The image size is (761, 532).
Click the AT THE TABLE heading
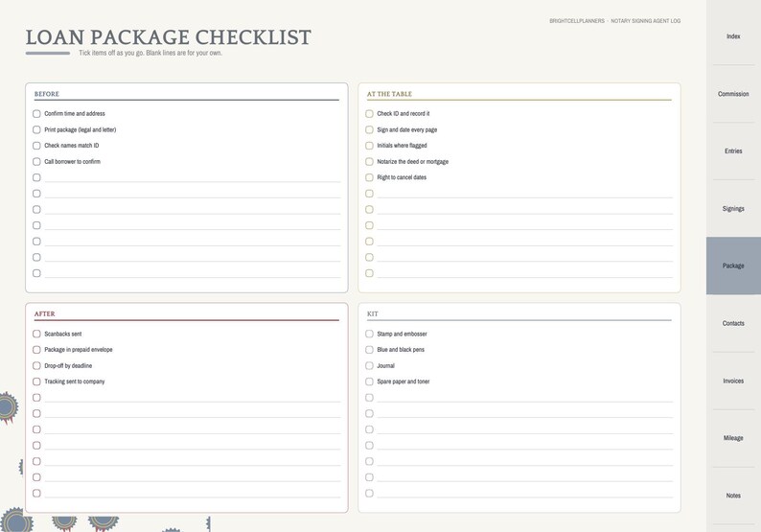[x=389, y=94]
